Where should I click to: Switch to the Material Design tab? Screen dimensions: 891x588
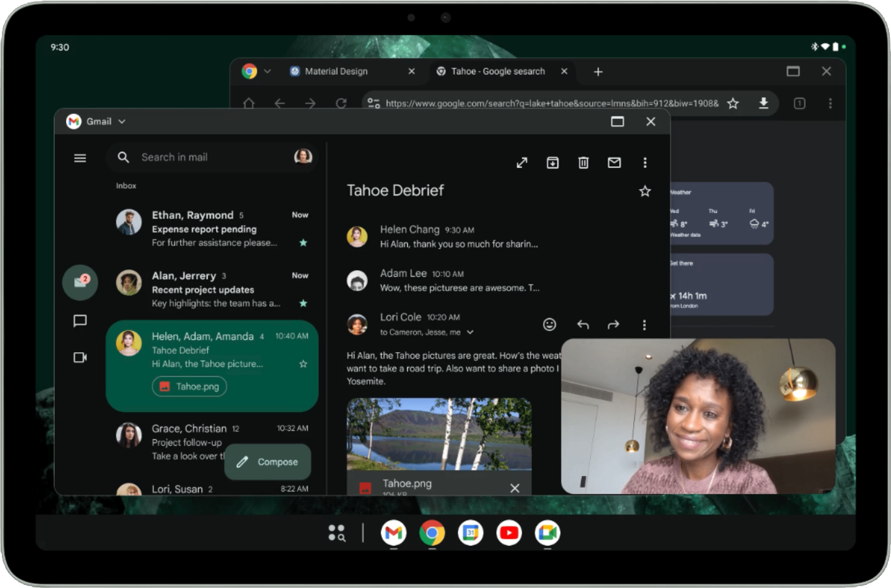(336, 71)
